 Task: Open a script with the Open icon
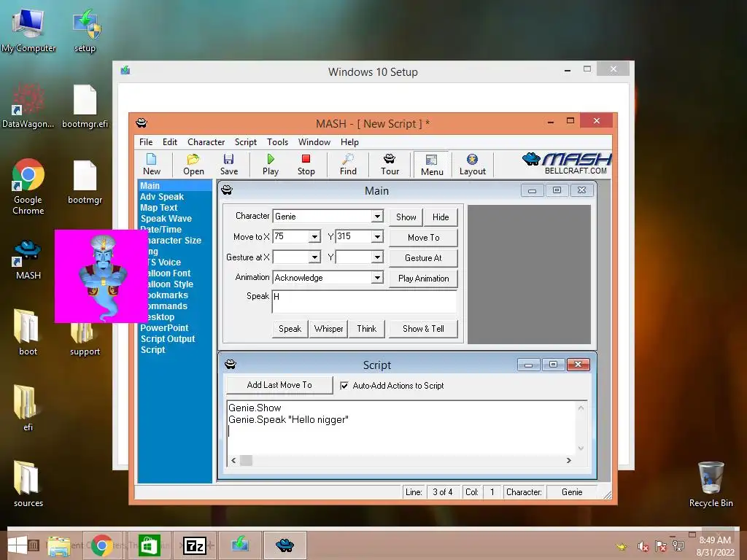coord(193,164)
